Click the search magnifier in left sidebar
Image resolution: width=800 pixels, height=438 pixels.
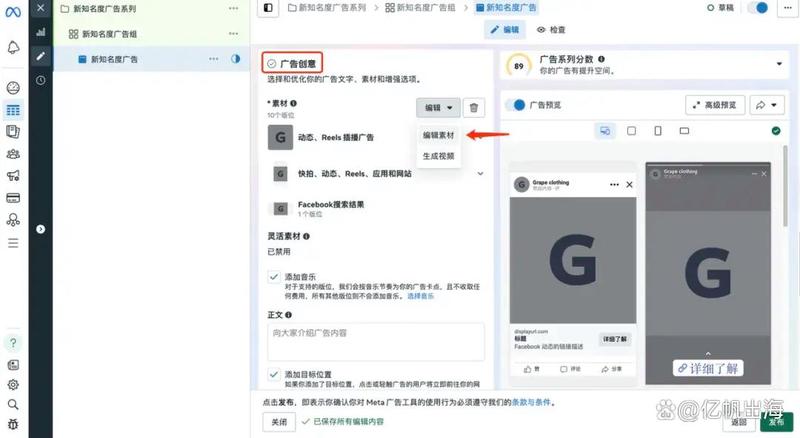(x=13, y=404)
